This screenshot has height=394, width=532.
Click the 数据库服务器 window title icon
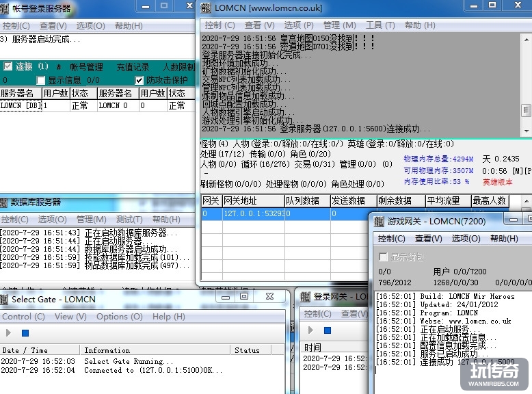coord(3,202)
